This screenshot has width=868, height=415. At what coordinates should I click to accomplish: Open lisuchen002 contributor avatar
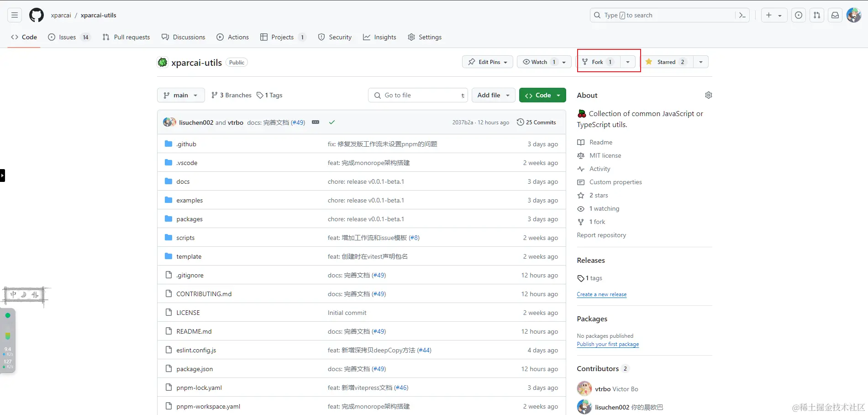(x=584, y=407)
